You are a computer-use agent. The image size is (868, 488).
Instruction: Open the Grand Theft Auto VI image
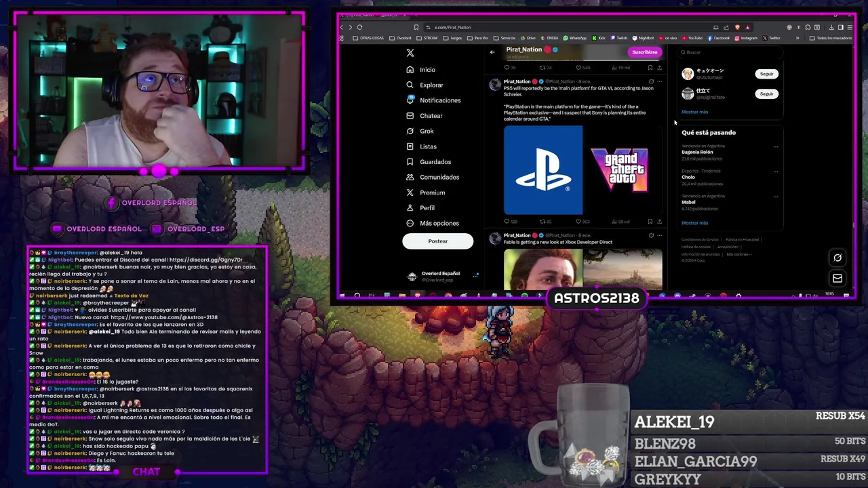coord(623,170)
